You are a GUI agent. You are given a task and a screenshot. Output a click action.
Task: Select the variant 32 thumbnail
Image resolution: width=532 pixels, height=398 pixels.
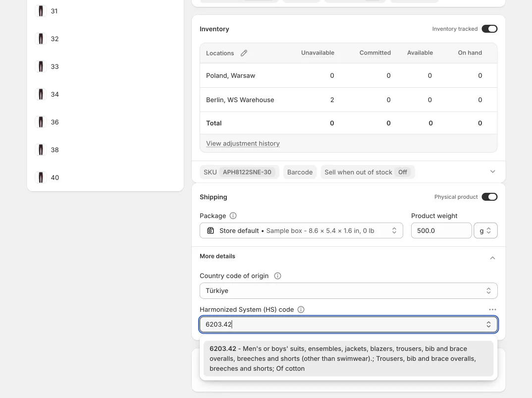click(41, 39)
